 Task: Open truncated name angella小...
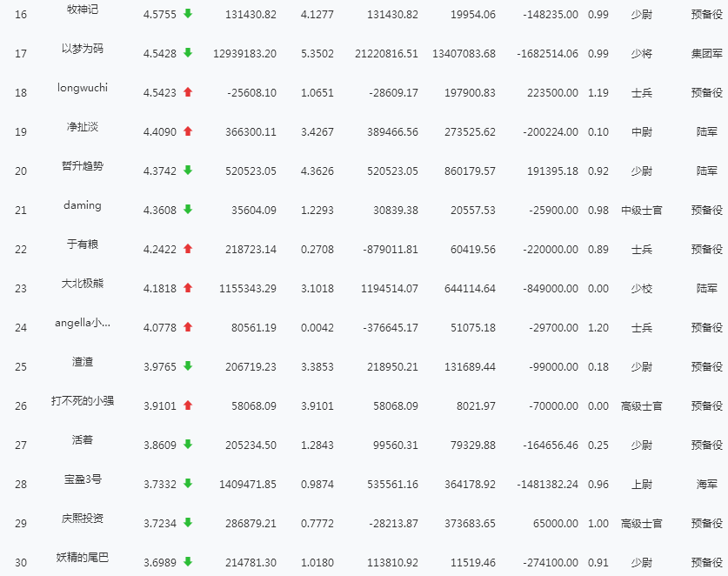coord(83,323)
